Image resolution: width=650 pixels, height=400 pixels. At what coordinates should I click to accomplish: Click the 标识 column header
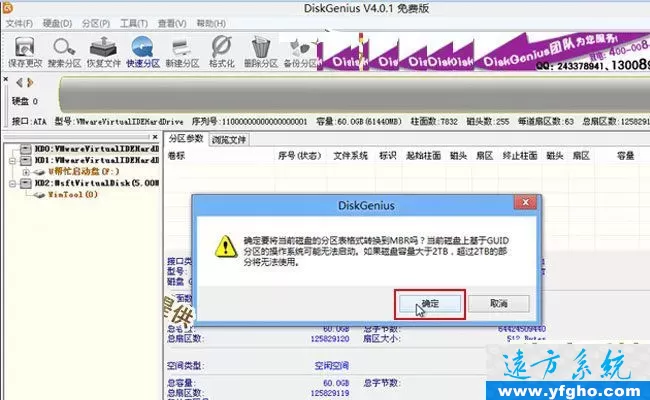388,156
